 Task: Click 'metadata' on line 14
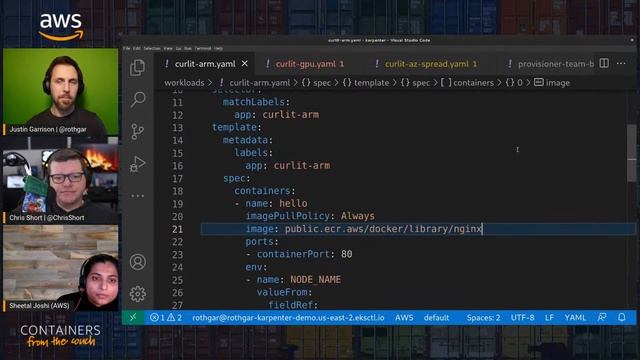[x=245, y=140]
